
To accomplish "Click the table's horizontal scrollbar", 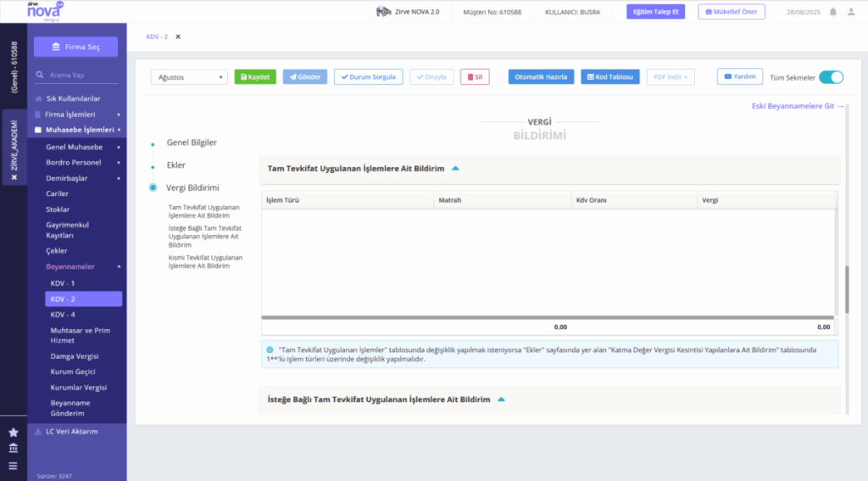I will [548, 317].
